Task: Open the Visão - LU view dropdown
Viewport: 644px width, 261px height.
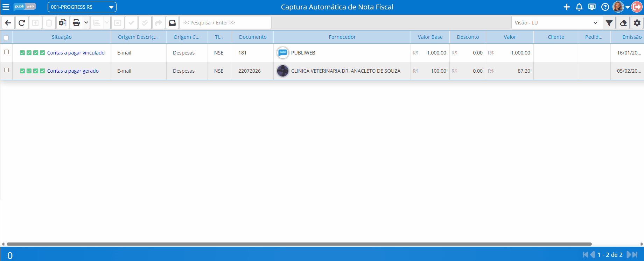Action: coord(557,23)
